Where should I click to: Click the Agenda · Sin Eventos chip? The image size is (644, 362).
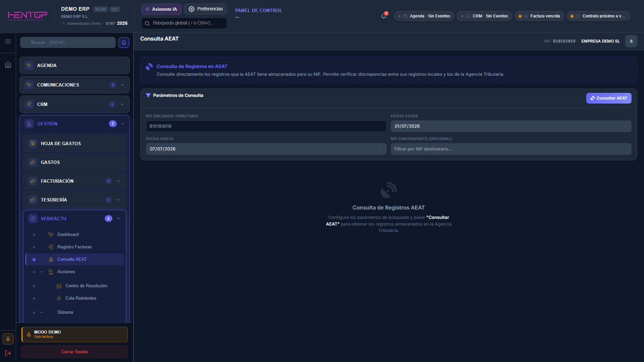424,16
